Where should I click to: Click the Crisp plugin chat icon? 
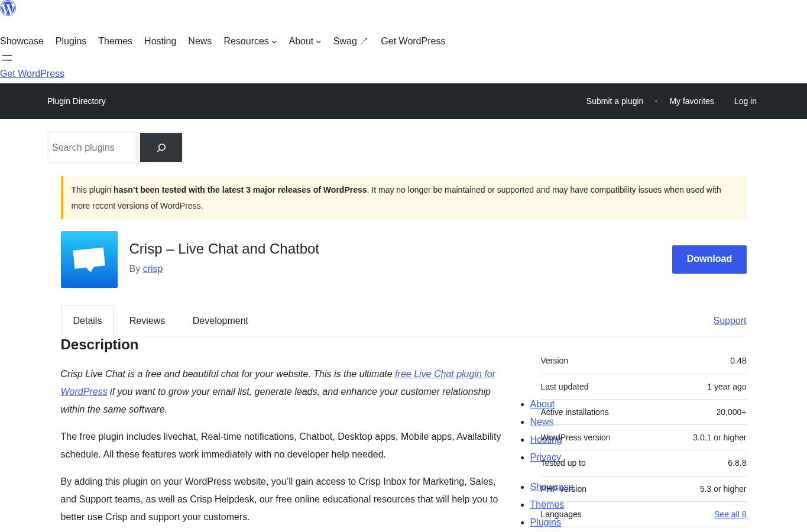click(x=89, y=259)
